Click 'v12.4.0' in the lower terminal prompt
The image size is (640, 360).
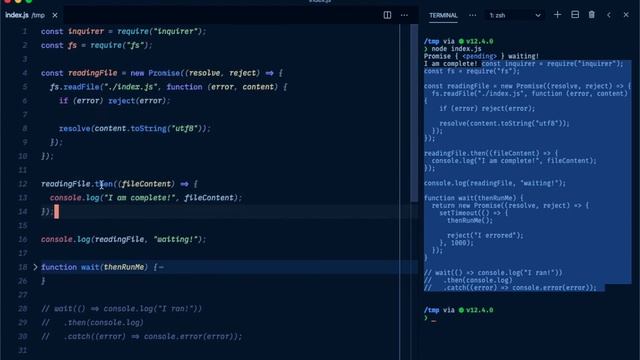point(480,310)
